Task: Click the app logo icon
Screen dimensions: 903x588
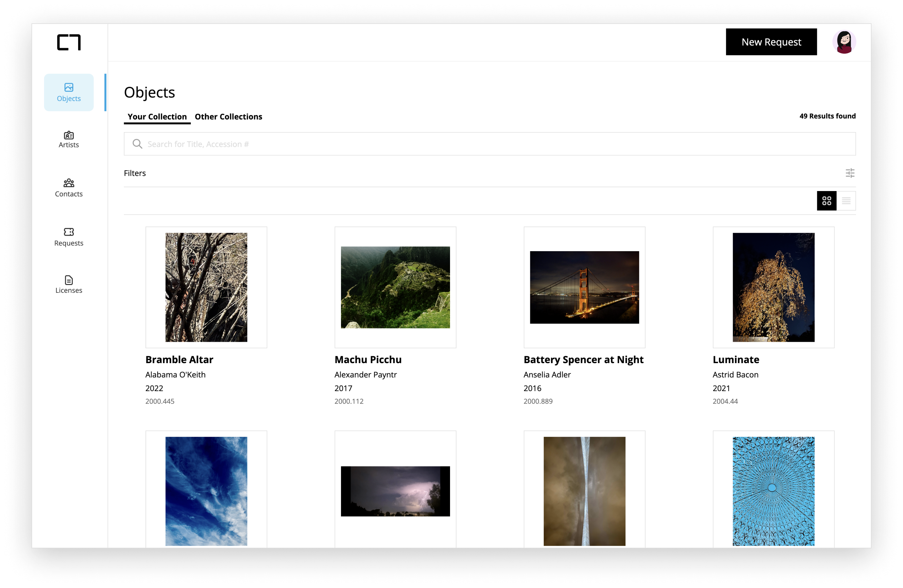Action: pos(69,42)
